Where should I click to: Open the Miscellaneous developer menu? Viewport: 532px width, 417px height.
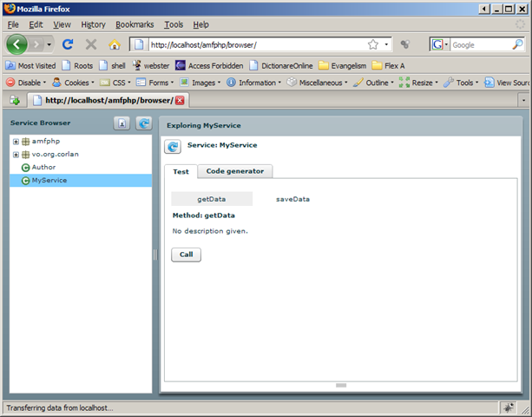[x=318, y=83]
